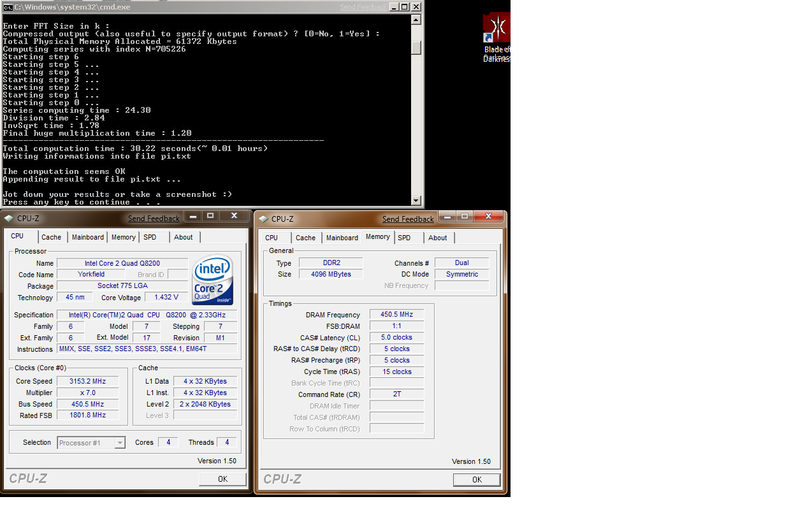Click Send Feedback link in left CPU-Z window
Screen dimensions: 812x520
[x=154, y=219]
